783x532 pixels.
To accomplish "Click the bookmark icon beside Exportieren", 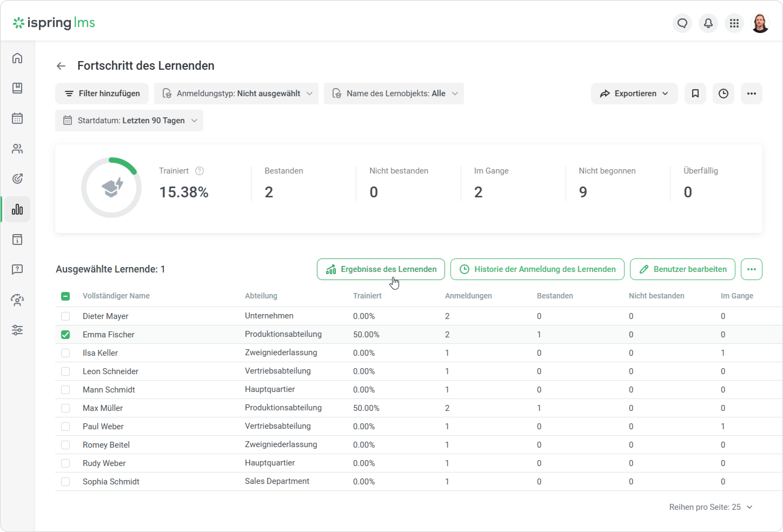I will (x=695, y=93).
